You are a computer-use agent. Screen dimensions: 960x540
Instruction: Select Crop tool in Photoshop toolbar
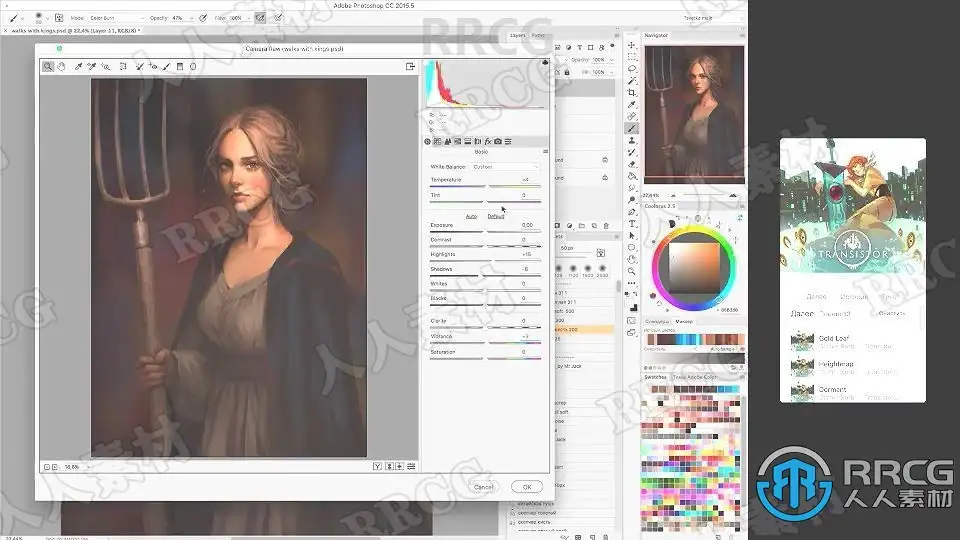(x=632, y=92)
